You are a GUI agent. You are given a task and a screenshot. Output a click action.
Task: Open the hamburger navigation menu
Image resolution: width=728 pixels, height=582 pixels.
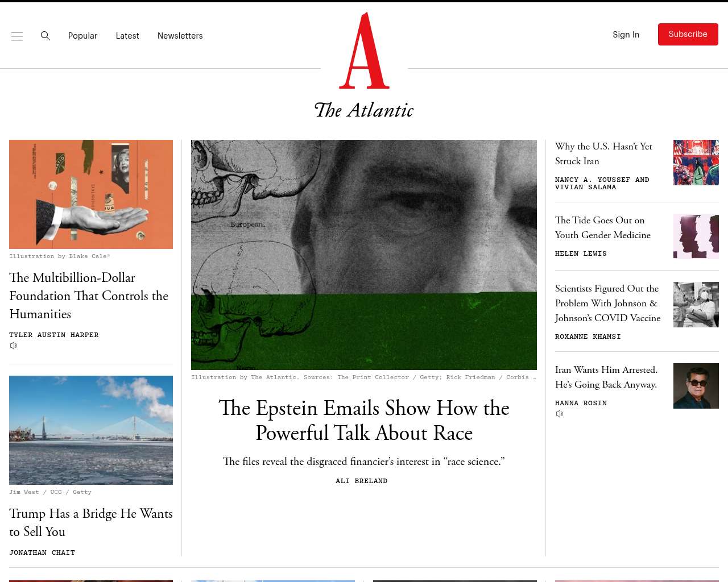point(17,36)
